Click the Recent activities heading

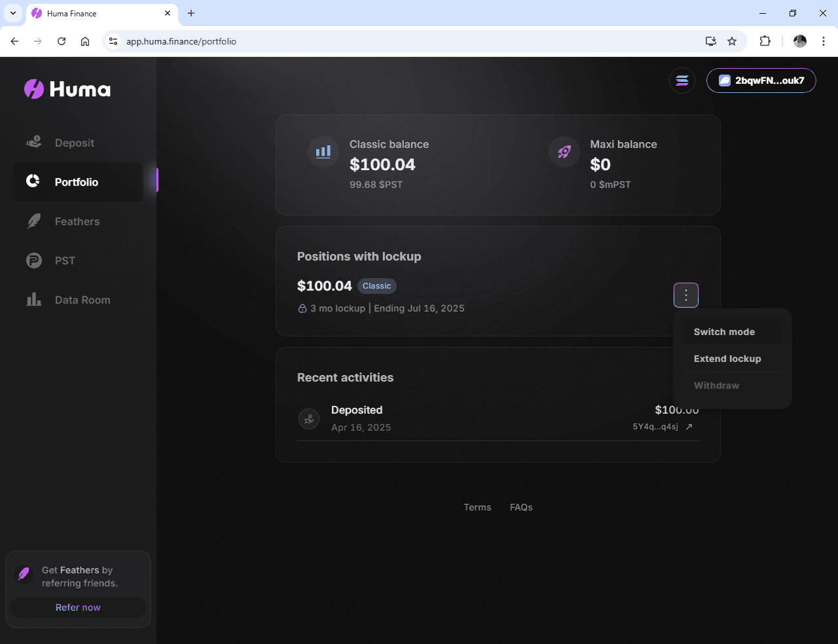tap(345, 378)
